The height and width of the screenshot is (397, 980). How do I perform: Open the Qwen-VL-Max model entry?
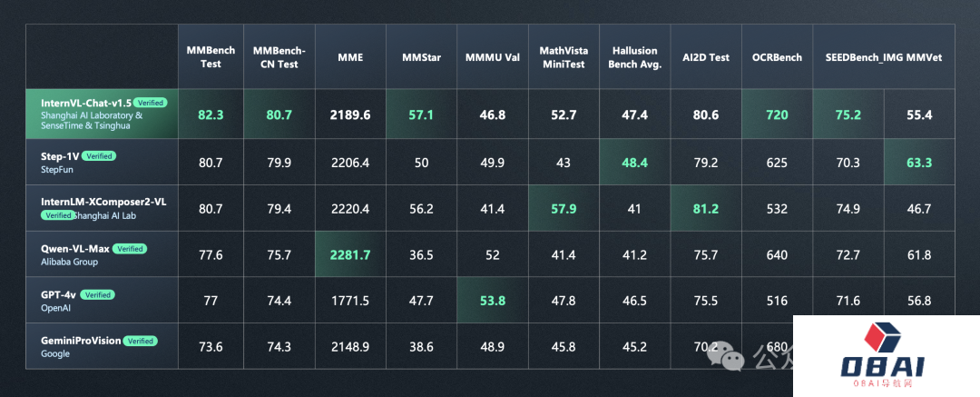pyautogui.click(x=76, y=248)
